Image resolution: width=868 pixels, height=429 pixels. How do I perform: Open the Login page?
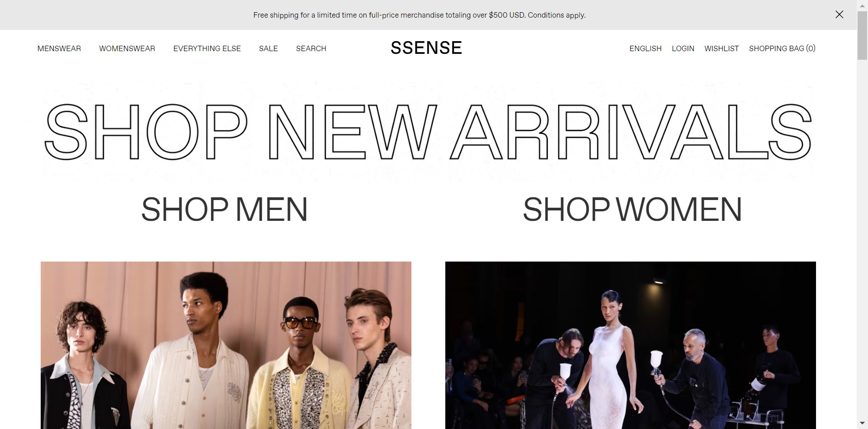pos(683,48)
